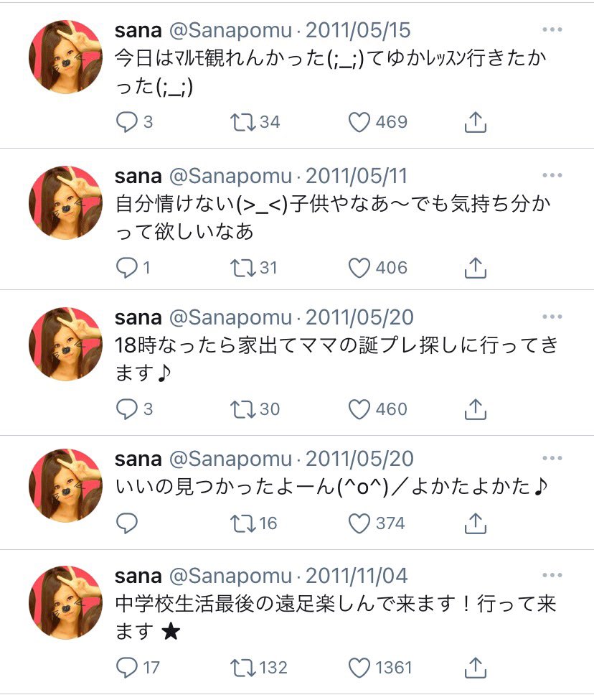Retweet the tweet with 16 retweets
The height and width of the screenshot is (700, 594).
(x=242, y=523)
